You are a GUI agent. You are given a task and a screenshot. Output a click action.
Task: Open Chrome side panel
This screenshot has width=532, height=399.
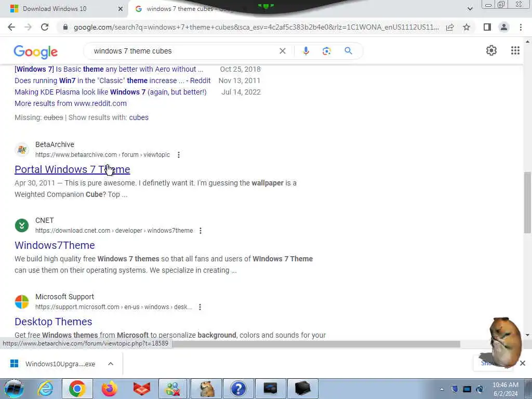point(487,27)
